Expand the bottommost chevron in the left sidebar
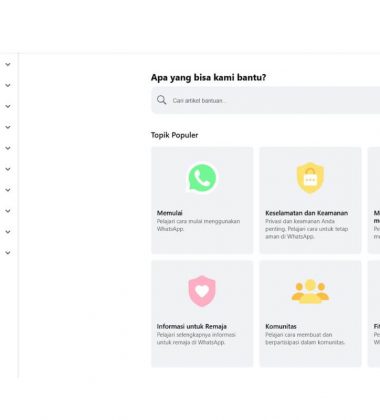The width and height of the screenshot is (380, 420). pos(8,253)
